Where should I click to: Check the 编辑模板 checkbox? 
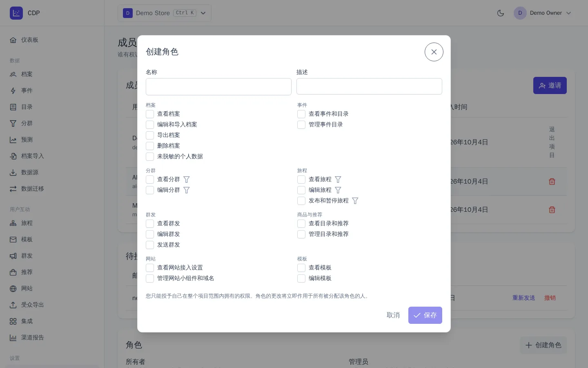pyautogui.click(x=301, y=278)
